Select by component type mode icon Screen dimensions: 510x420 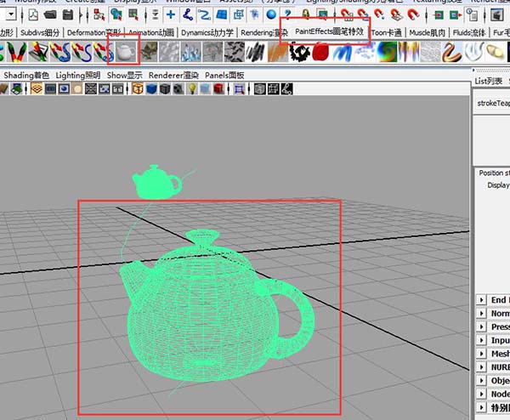click(x=133, y=14)
